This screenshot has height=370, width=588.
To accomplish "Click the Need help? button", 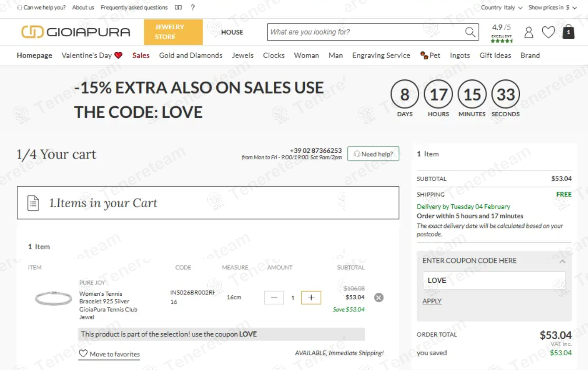I will click(x=373, y=154).
